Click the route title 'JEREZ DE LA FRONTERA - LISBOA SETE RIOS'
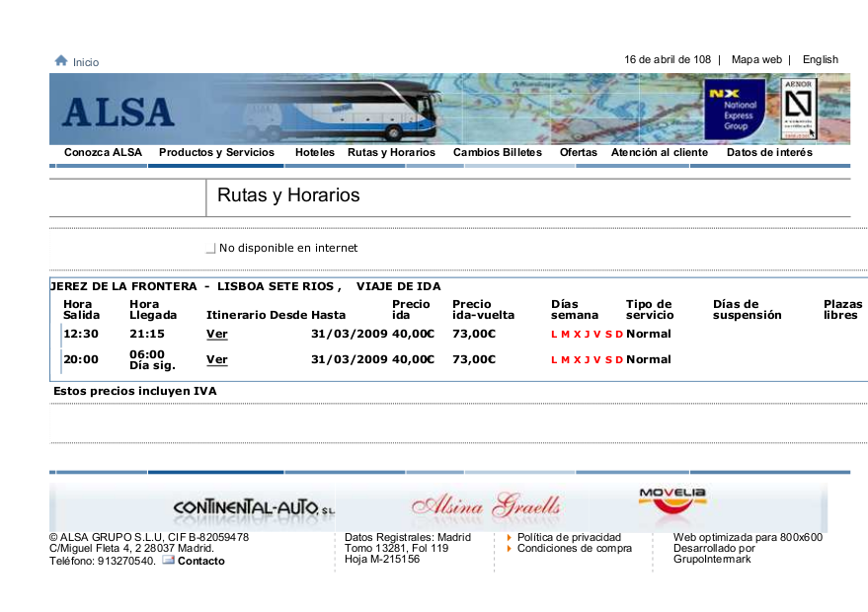This screenshot has width=868, height=612. point(193,286)
